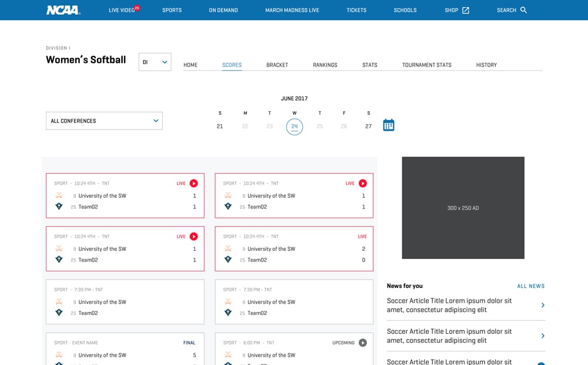The image size is (588, 365).
Task: Click the Shop external link icon
Action: pyautogui.click(x=466, y=10)
